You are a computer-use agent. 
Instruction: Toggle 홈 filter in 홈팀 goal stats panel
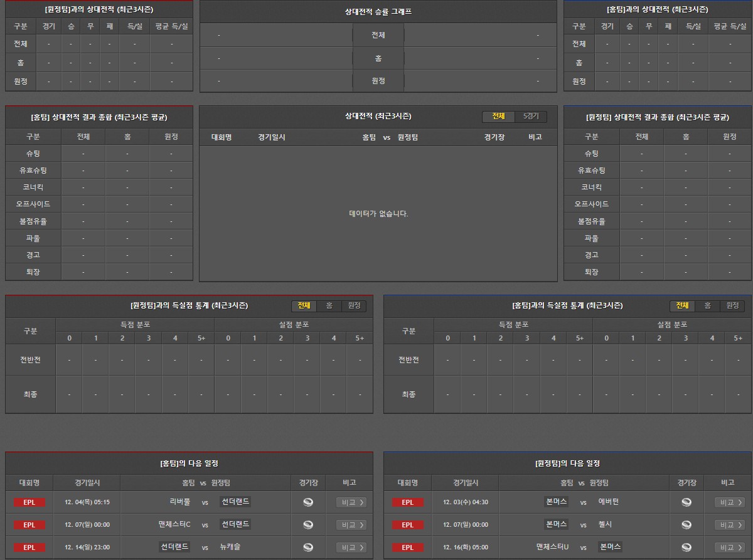(707, 306)
